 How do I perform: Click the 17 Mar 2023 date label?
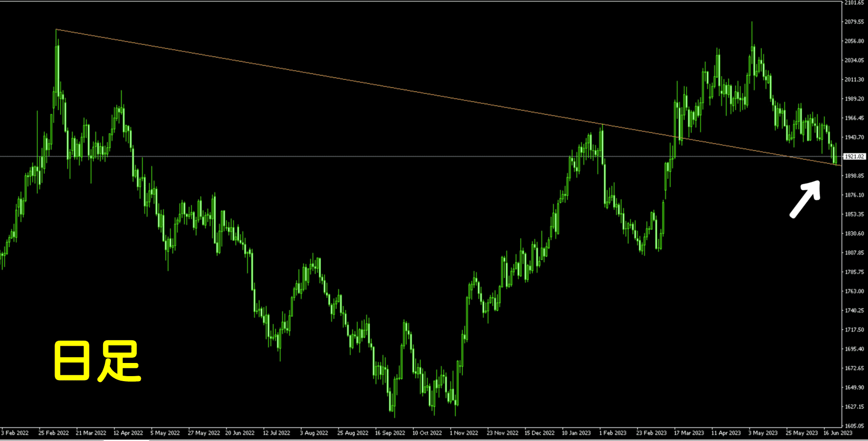tap(689, 433)
